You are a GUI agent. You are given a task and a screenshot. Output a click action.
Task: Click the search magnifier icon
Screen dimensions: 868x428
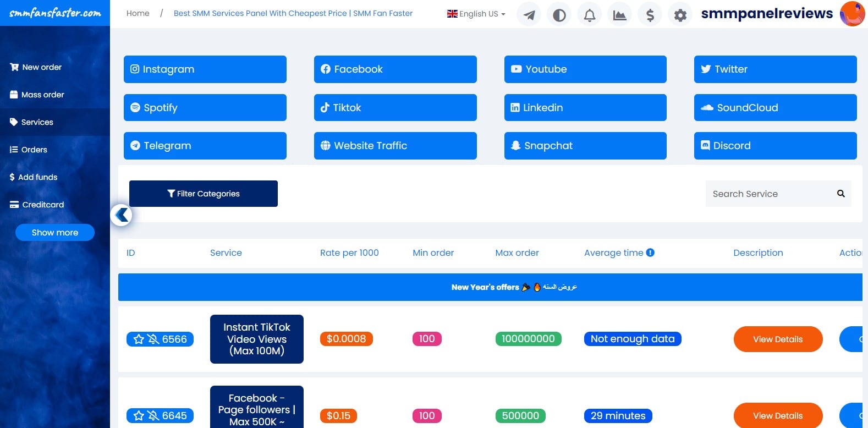[840, 194]
